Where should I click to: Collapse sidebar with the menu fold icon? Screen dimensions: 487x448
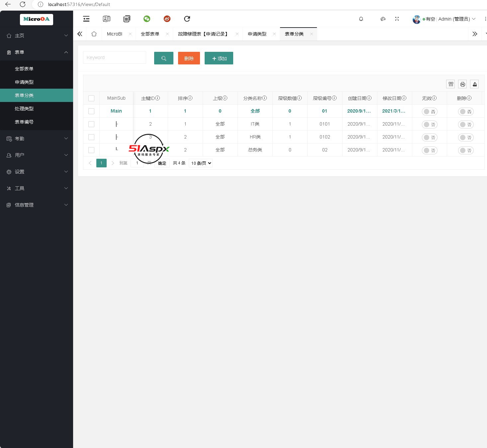[x=86, y=19]
